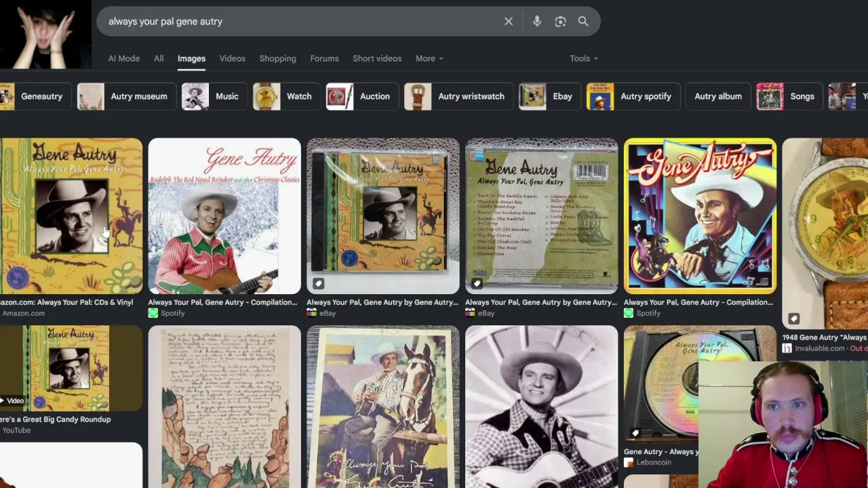The height and width of the screenshot is (488, 868).
Task: Switch to AI Mode tab
Action: 124,58
